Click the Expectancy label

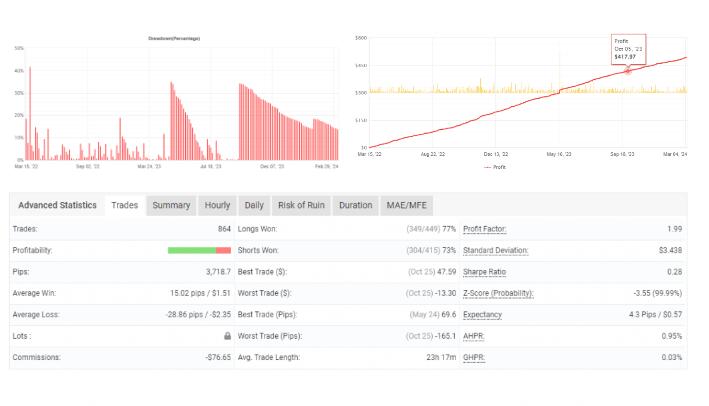[x=483, y=314]
